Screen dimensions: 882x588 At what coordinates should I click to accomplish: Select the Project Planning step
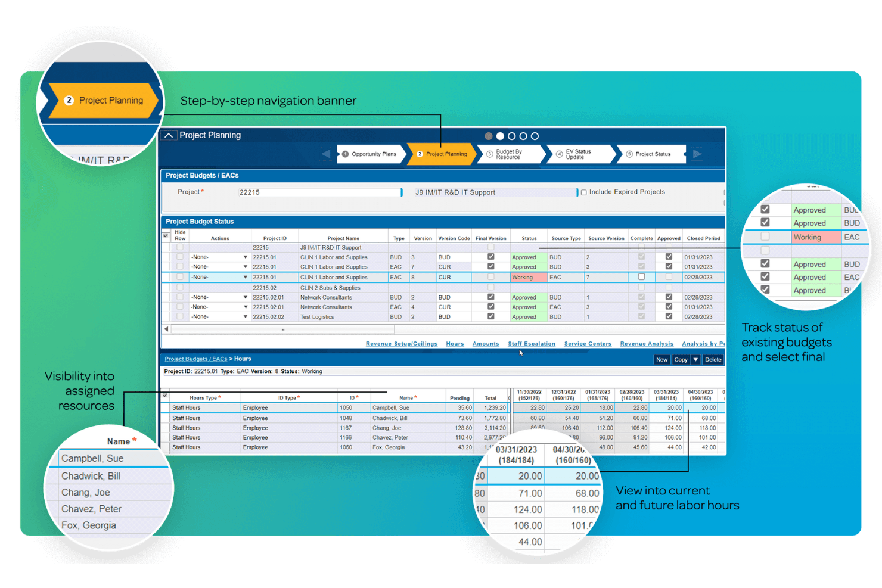pos(442,154)
